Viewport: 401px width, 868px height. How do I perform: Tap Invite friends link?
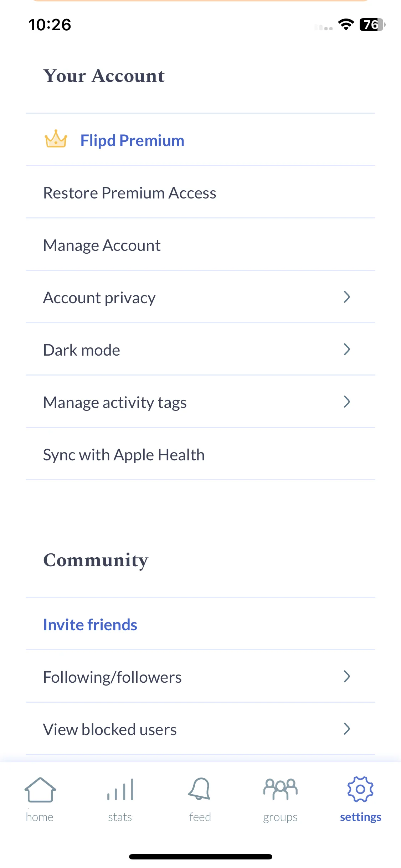(90, 625)
